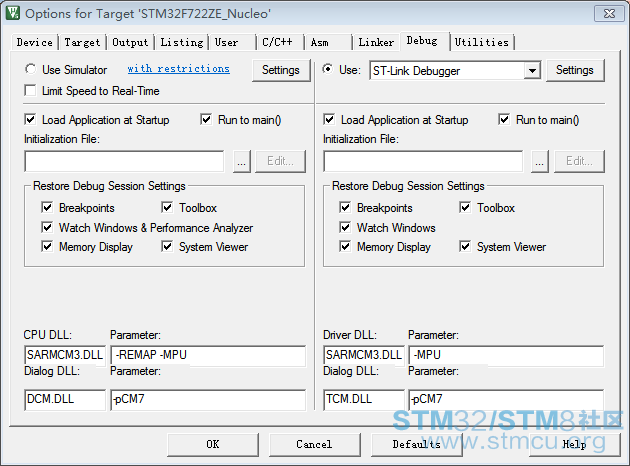Close the Options for Target dialog
The image size is (630, 466).
(x=609, y=14)
